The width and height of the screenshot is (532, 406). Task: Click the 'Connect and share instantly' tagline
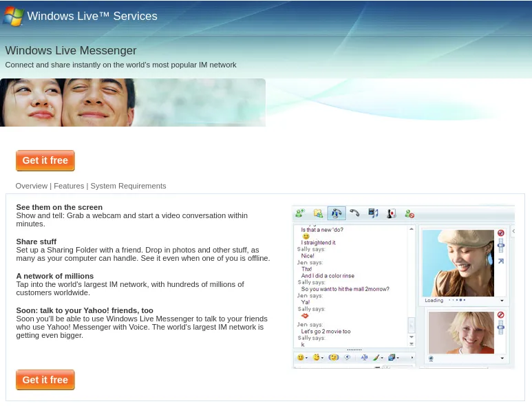click(x=121, y=65)
